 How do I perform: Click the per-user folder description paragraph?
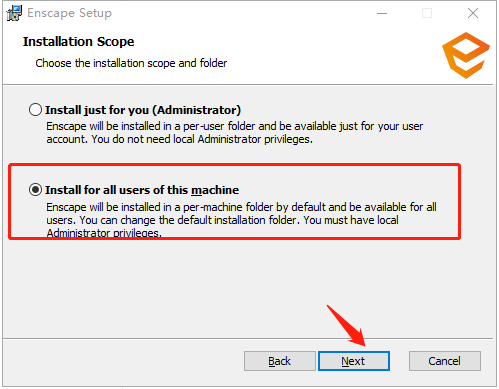[234, 133]
